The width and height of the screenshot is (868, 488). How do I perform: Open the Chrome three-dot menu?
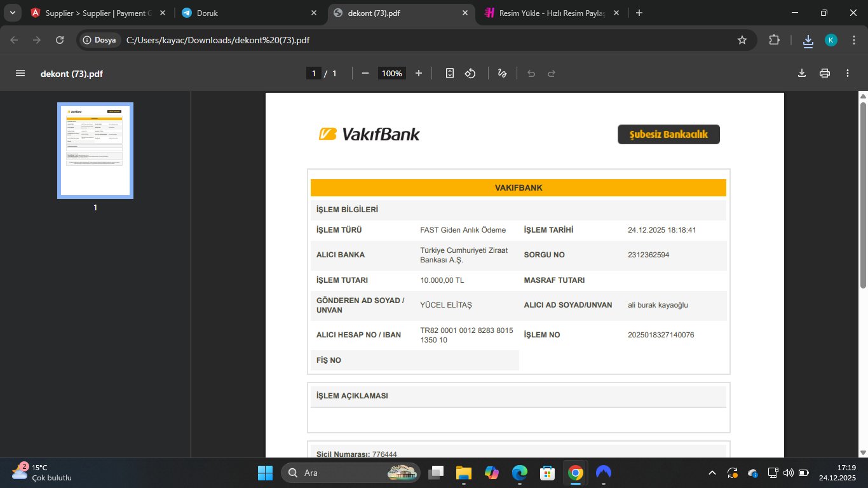tap(853, 40)
